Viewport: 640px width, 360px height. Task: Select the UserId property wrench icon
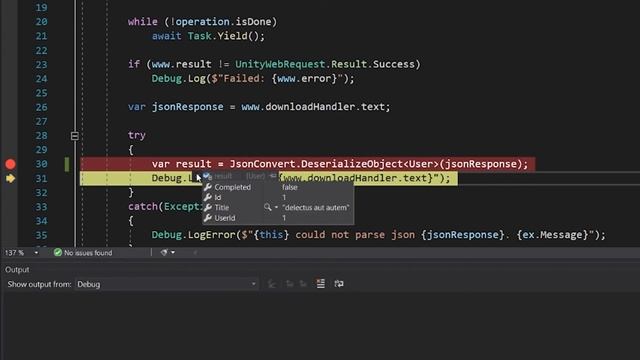coord(208,218)
